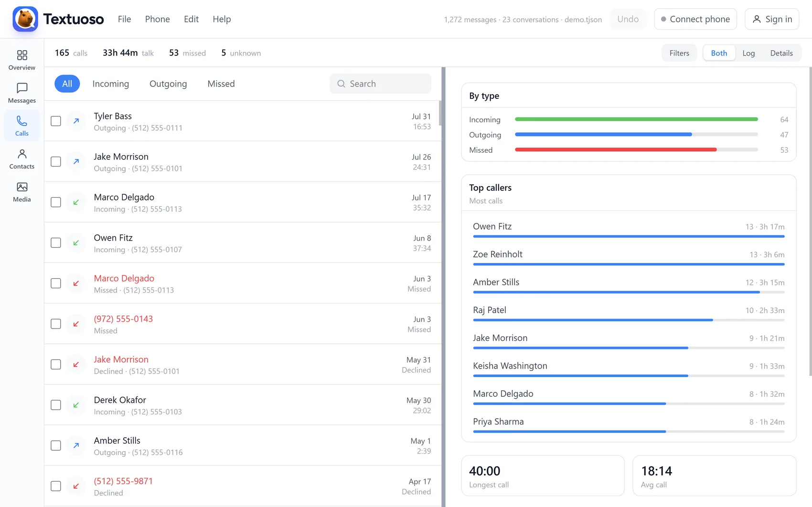Click the Textuoso capybara app logo
Viewport: 812px width, 507px height.
click(x=25, y=19)
